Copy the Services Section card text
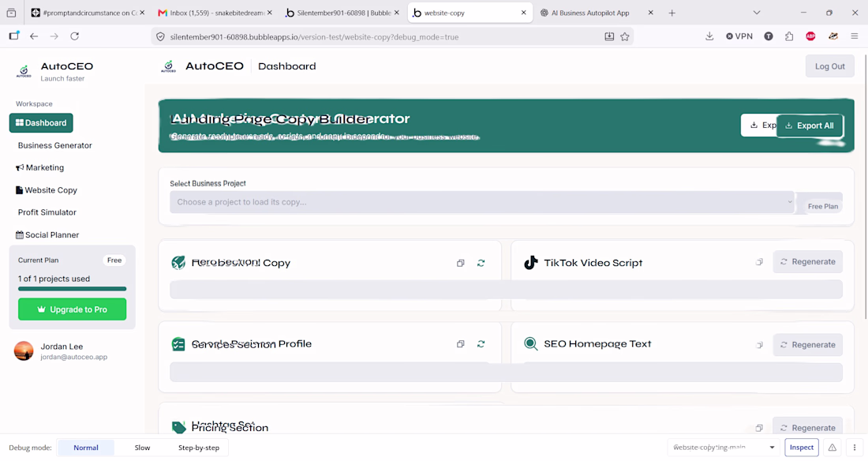 click(x=461, y=344)
